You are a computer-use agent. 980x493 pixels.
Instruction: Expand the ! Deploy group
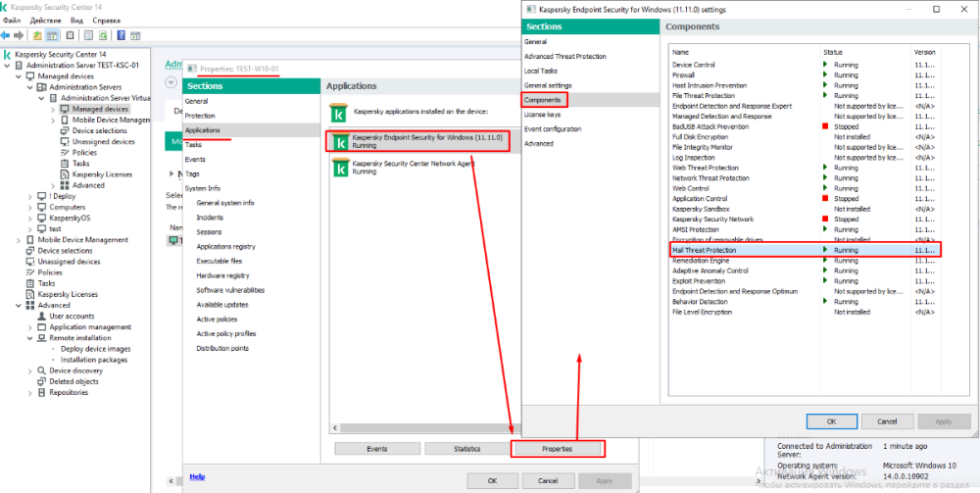pyautogui.click(x=30, y=196)
